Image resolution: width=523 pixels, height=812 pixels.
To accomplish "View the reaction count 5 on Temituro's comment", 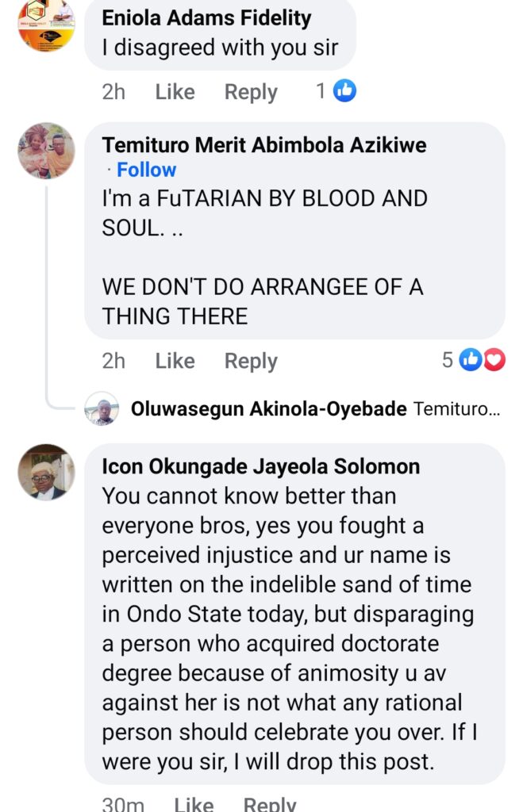I will (x=448, y=360).
